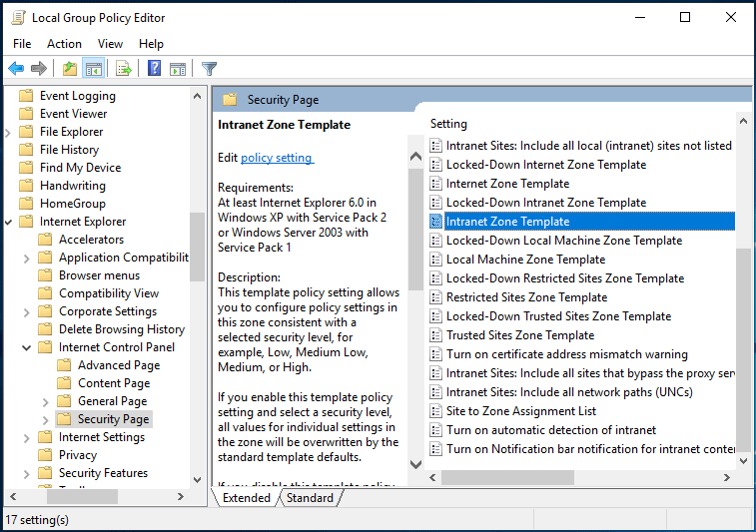Click folder icon next to Privacy
This screenshot has height=532, width=756.
click(45, 455)
